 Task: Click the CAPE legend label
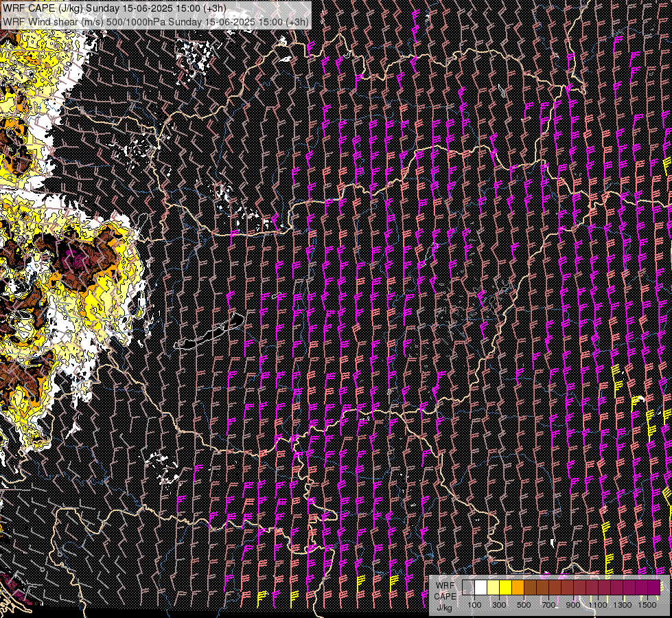[445, 597]
